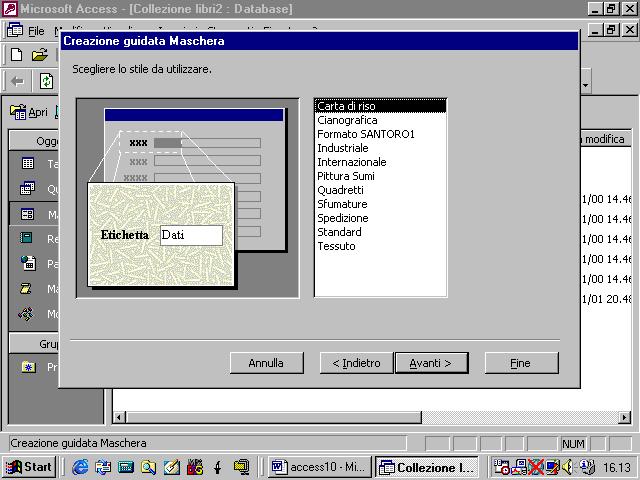640x480 pixels.
Task: Click the Annulla button
Action: click(267, 363)
